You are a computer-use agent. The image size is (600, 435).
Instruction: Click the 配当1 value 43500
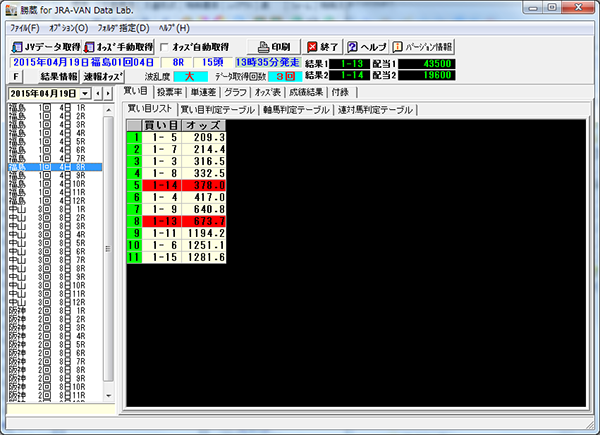[x=427, y=64]
